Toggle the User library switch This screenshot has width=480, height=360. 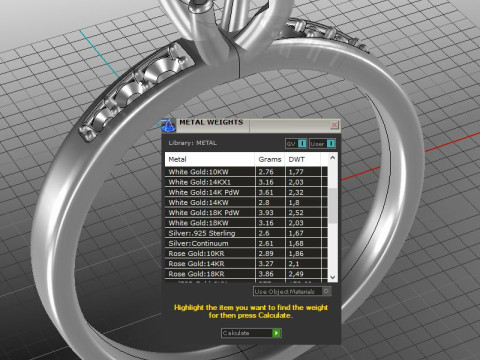tap(322, 143)
